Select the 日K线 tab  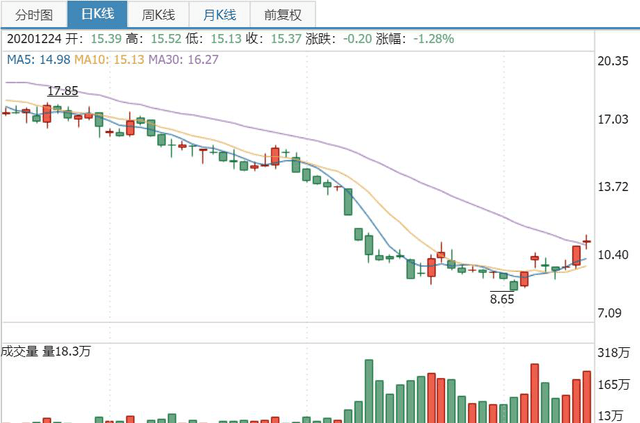[x=98, y=14]
